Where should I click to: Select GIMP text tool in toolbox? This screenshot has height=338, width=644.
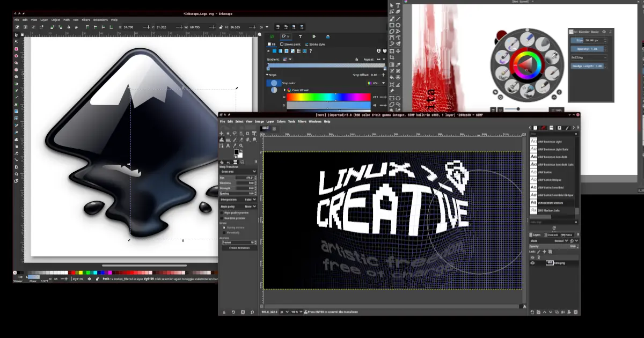coord(228,145)
